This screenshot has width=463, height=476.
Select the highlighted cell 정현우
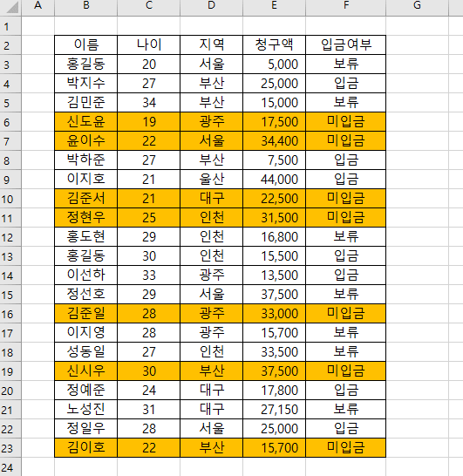[x=86, y=218]
